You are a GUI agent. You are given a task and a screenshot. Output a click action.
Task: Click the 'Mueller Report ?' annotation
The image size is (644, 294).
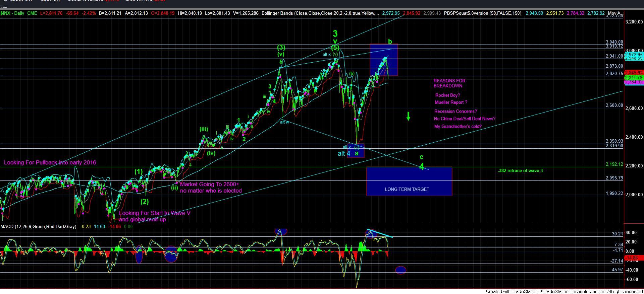pos(451,102)
